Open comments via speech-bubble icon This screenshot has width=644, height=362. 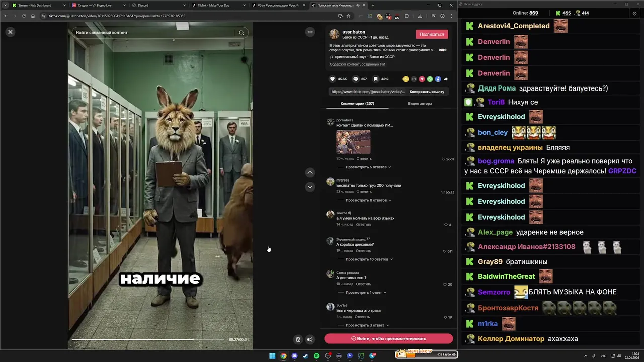click(x=356, y=79)
